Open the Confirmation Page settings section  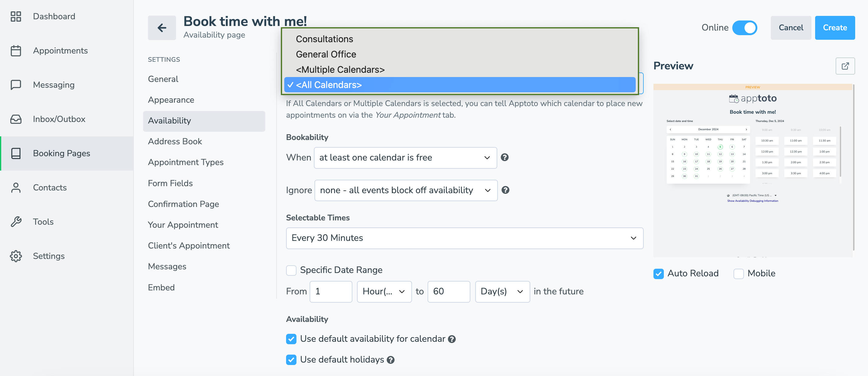coord(183,204)
